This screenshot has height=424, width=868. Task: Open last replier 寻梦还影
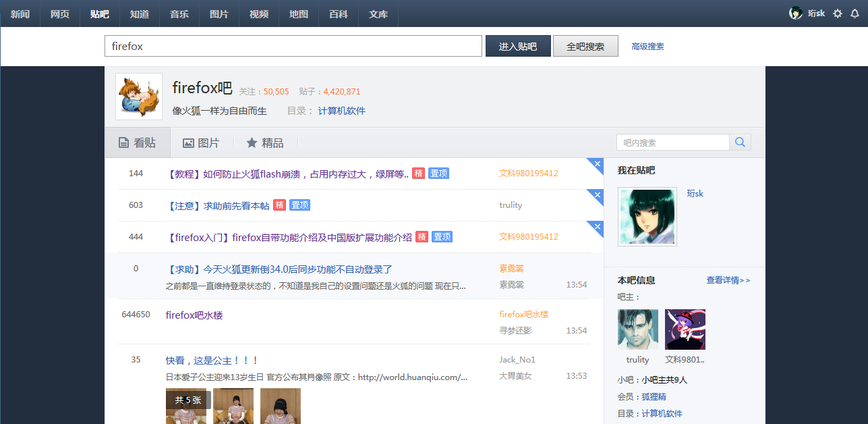point(515,331)
